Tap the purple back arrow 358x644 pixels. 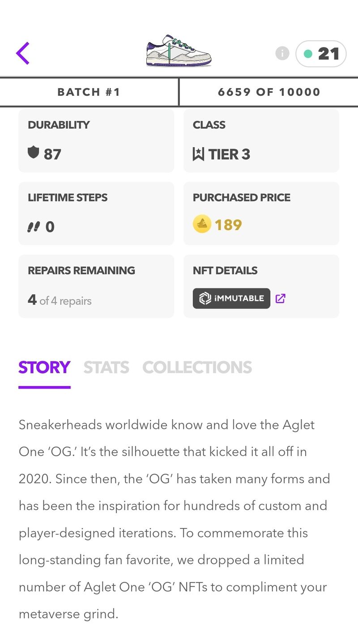click(x=23, y=53)
